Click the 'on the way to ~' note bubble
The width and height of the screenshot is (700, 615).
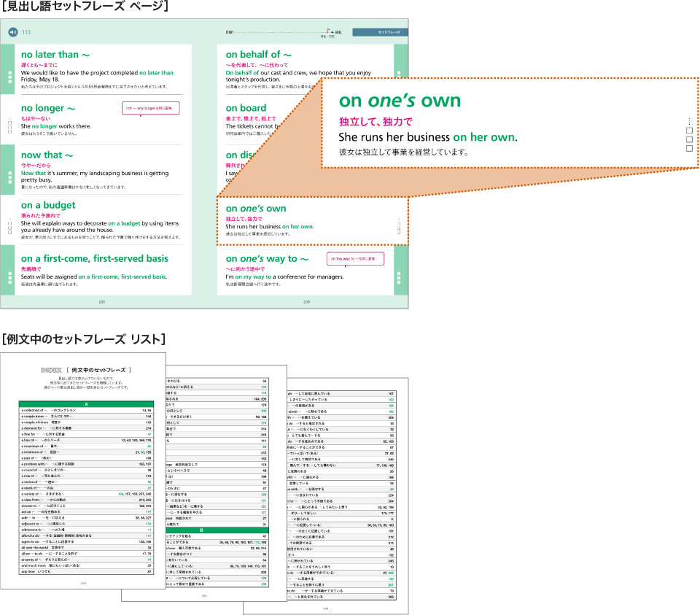[355, 259]
